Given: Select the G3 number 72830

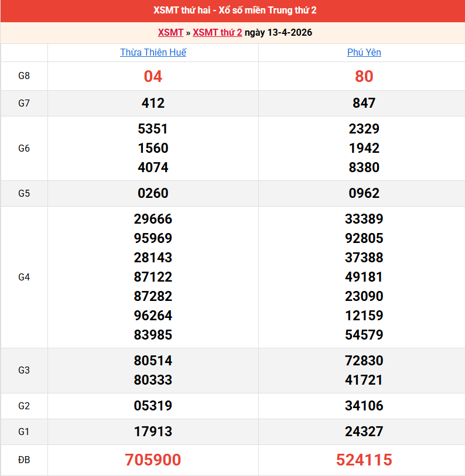Looking at the screenshot, I should pyautogui.click(x=364, y=361).
